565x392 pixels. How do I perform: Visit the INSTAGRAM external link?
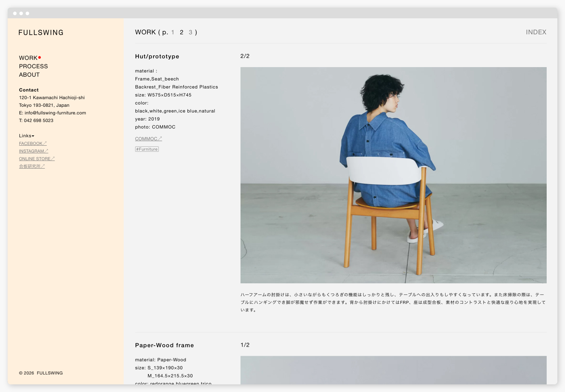click(34, 151)
